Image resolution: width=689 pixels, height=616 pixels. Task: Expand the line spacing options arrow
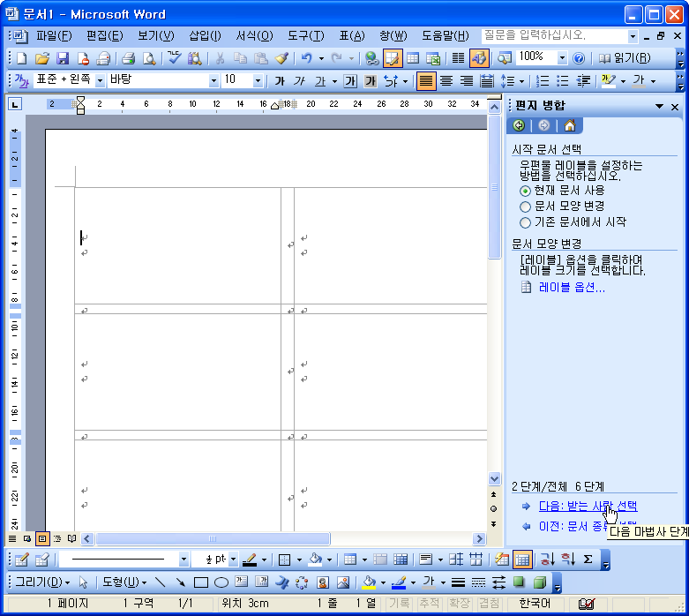pos(521,81)
